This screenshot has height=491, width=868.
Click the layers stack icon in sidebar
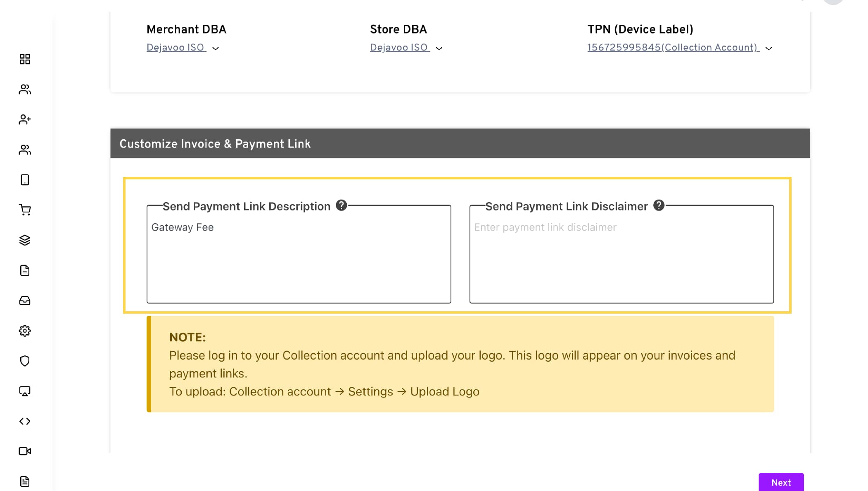coord(25,240)
